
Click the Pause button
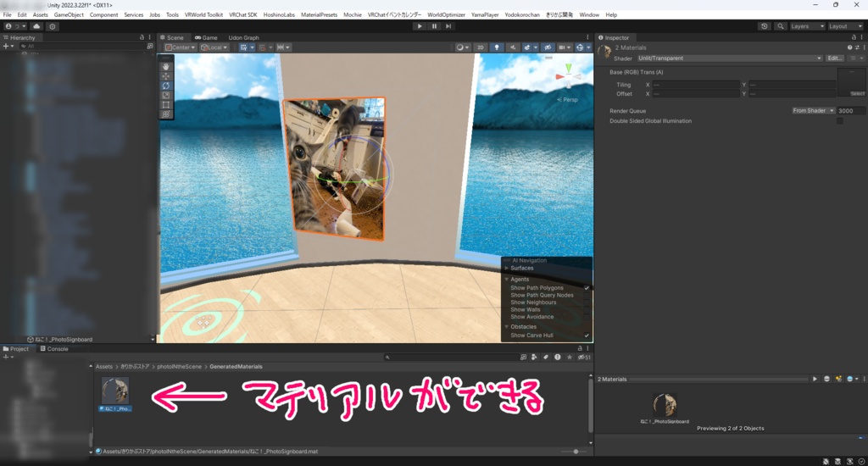[x=434, y=26]
